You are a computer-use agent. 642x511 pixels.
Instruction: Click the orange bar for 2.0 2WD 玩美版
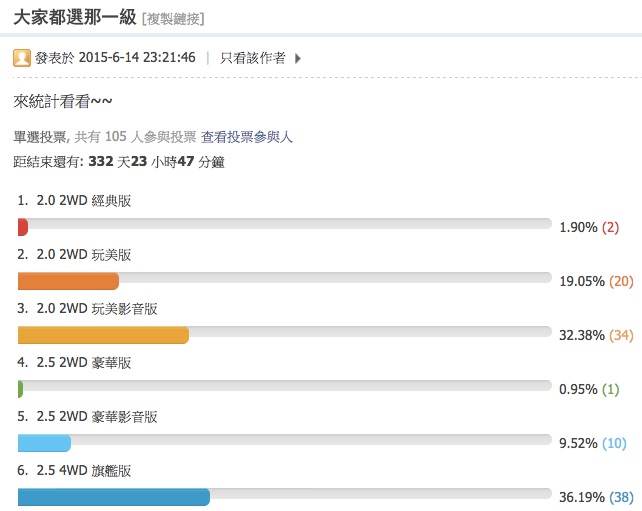(68, 281)
